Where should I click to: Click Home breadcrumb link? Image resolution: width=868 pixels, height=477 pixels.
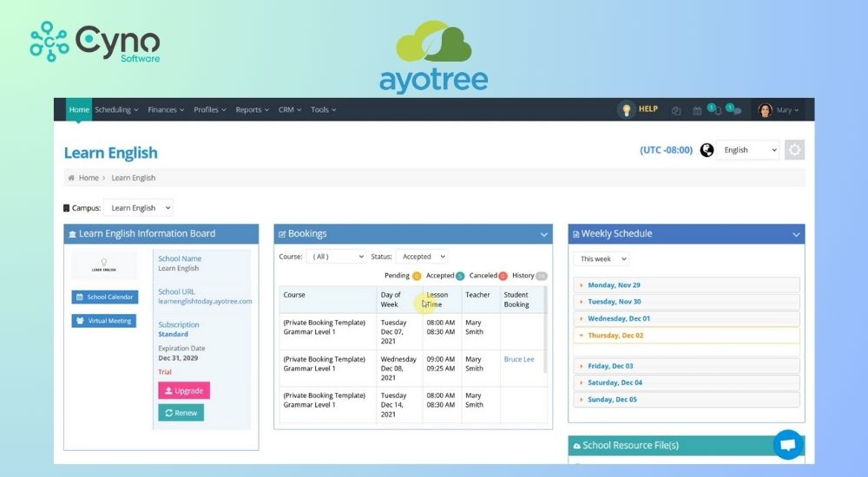coord(89,178)
